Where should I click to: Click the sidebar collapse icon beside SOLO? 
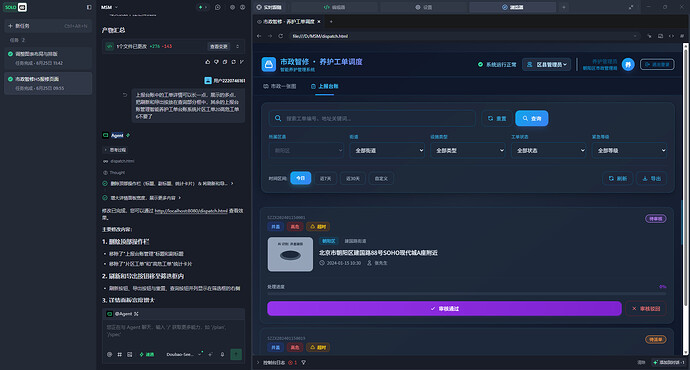point(89,7)
